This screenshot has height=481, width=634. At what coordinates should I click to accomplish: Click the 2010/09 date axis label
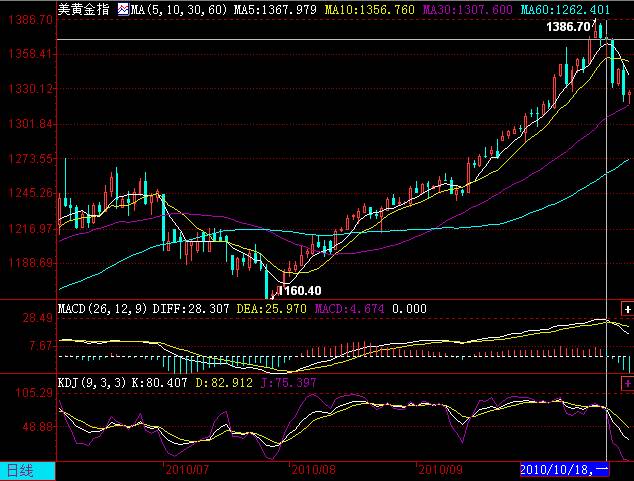(x=440, y=470)
